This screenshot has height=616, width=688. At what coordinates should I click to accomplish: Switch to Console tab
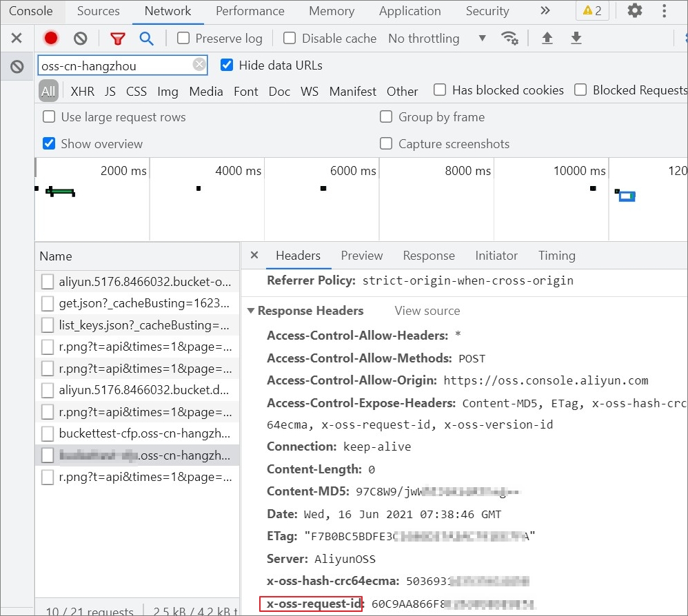[31, 11]
